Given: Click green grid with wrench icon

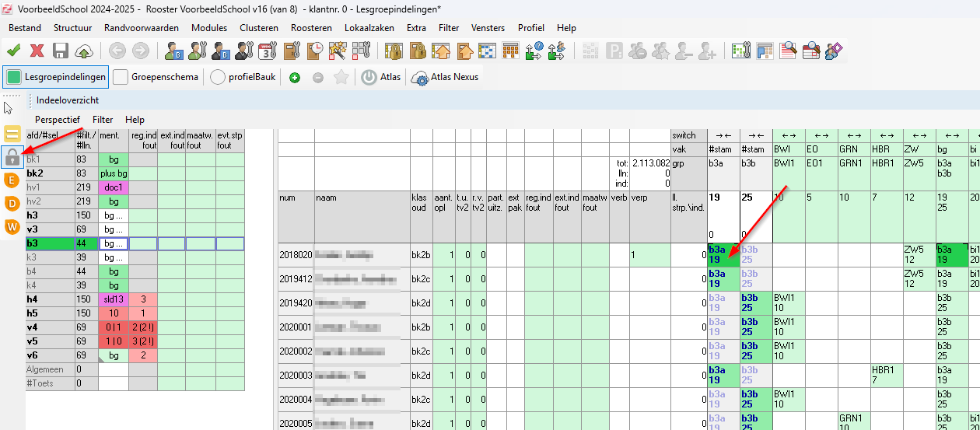Looking at the screenshot, I should point(741,51).
